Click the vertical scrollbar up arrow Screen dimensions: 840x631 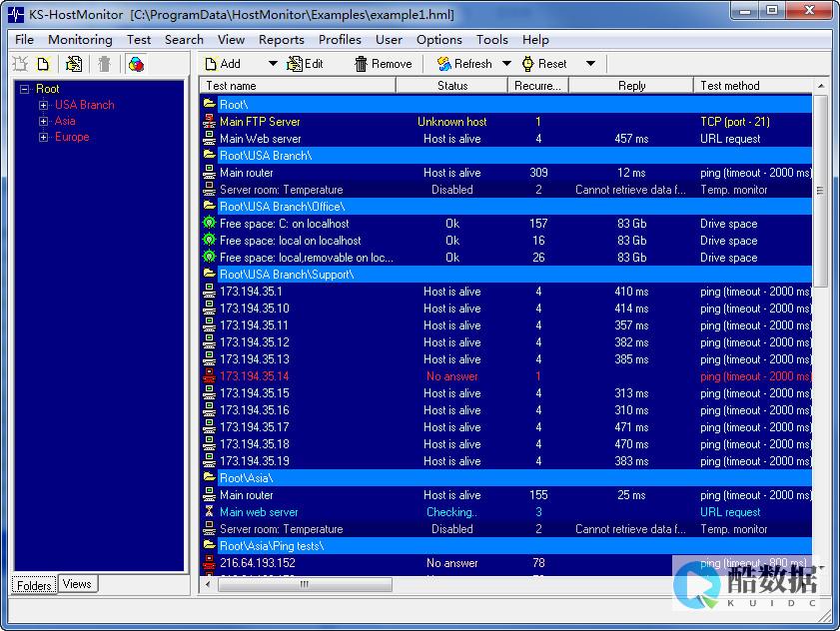click(x=821, y=86)
